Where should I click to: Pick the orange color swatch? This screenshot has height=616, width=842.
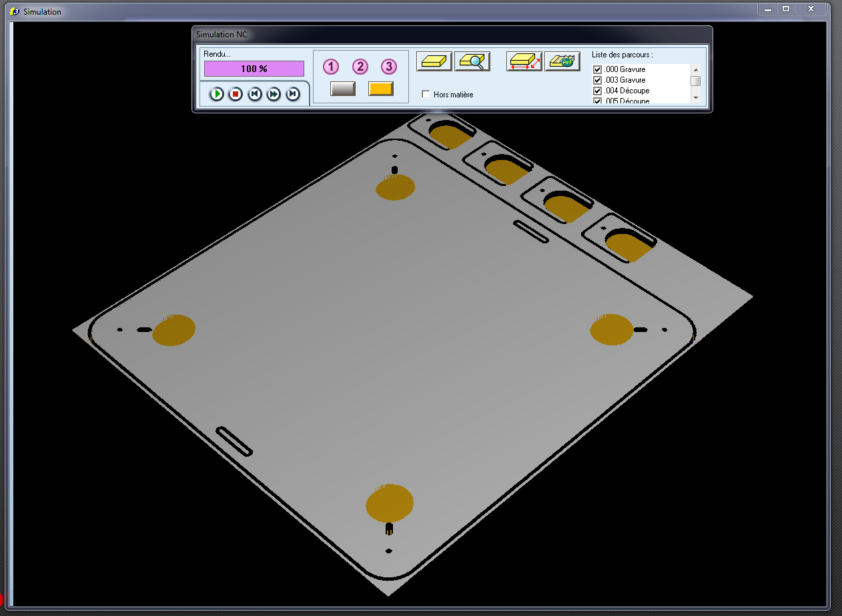381,89
